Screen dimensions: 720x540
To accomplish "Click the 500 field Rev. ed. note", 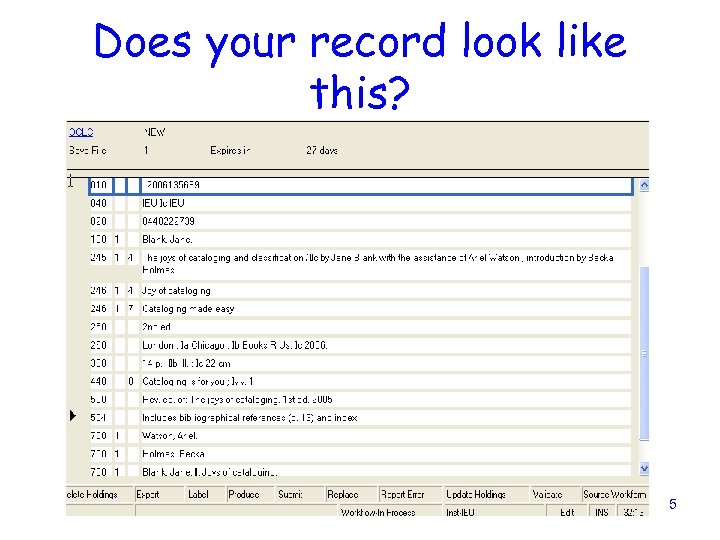I will [x=386, y=399].
